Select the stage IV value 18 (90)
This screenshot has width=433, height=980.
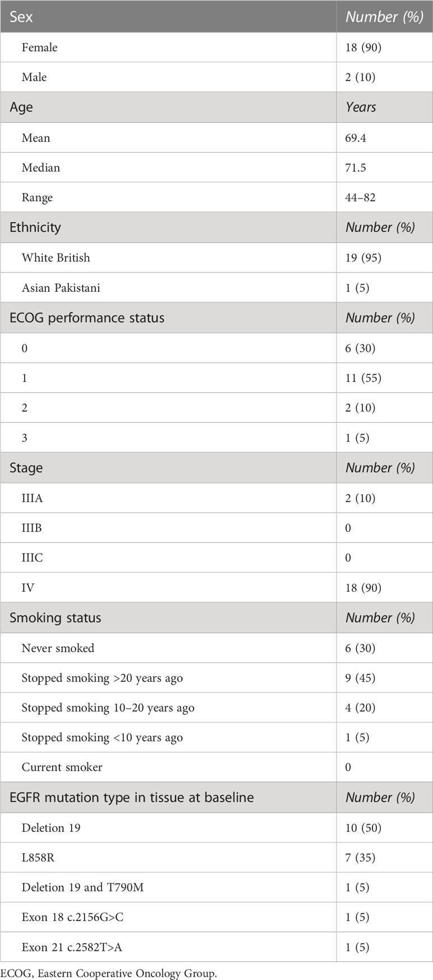point(363,588)
